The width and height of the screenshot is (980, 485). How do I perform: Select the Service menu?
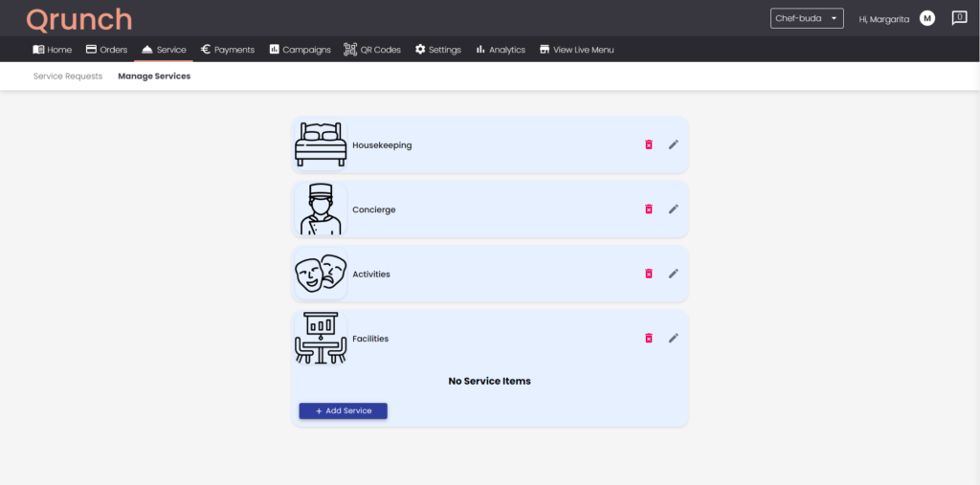(x=164, y=50)
